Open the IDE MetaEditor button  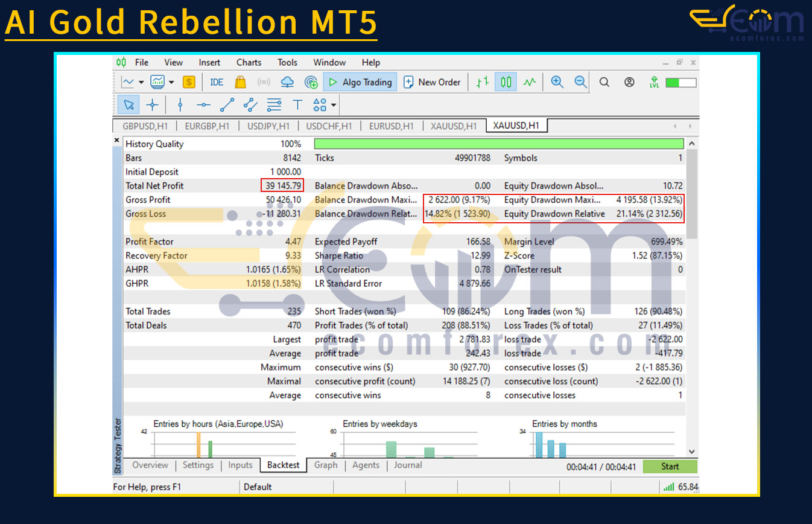[217, 82]
